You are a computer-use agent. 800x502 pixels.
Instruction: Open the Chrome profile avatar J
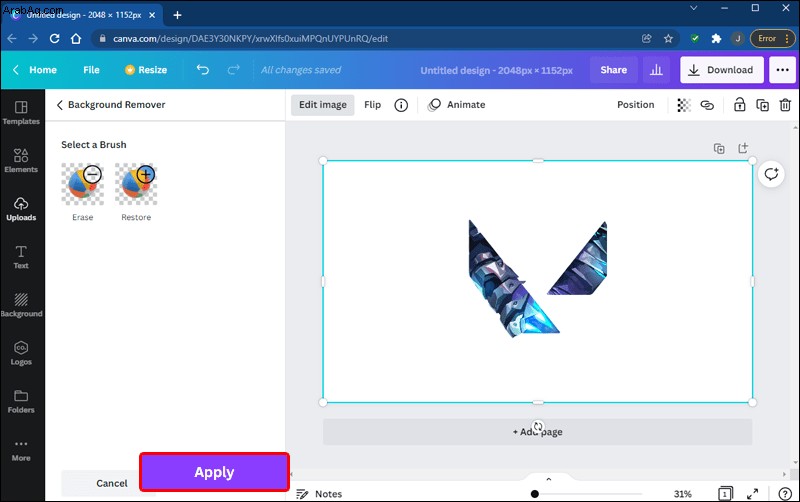[737, 38]
